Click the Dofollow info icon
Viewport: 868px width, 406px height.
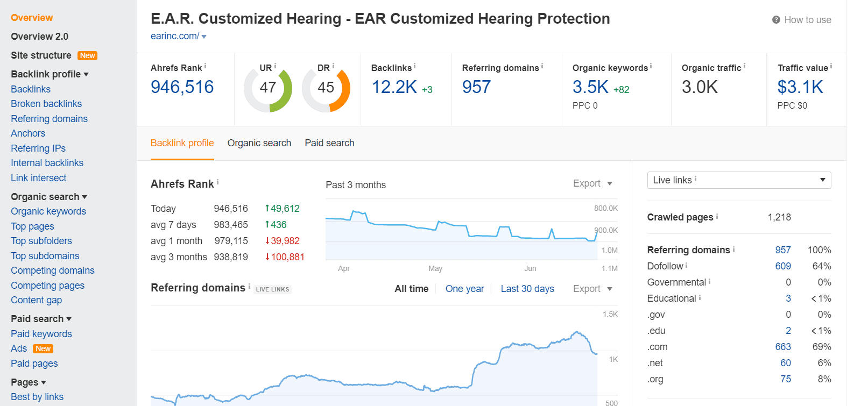686,265
